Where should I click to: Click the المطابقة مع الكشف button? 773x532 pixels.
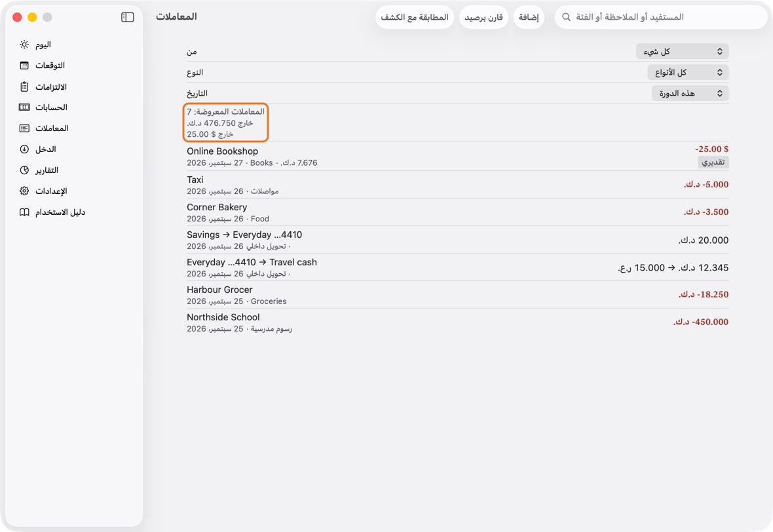click(x=415, y=17)
